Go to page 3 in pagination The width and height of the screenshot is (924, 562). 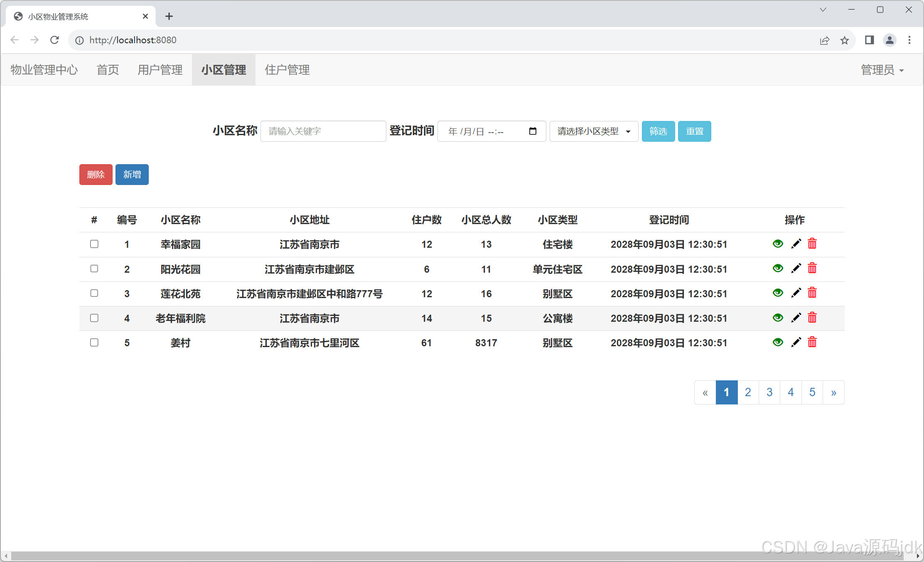pos(769,392)
